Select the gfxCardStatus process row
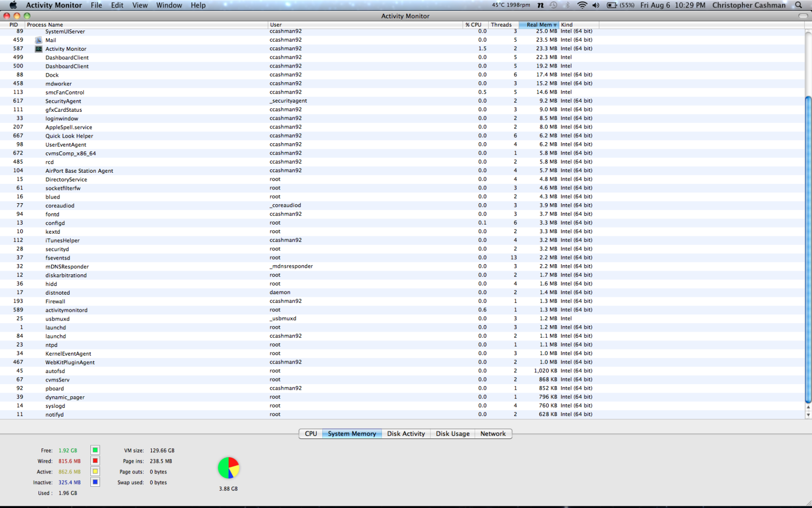Image resolution: width=812 pixels, height=508 pixels. coord(402,109)
